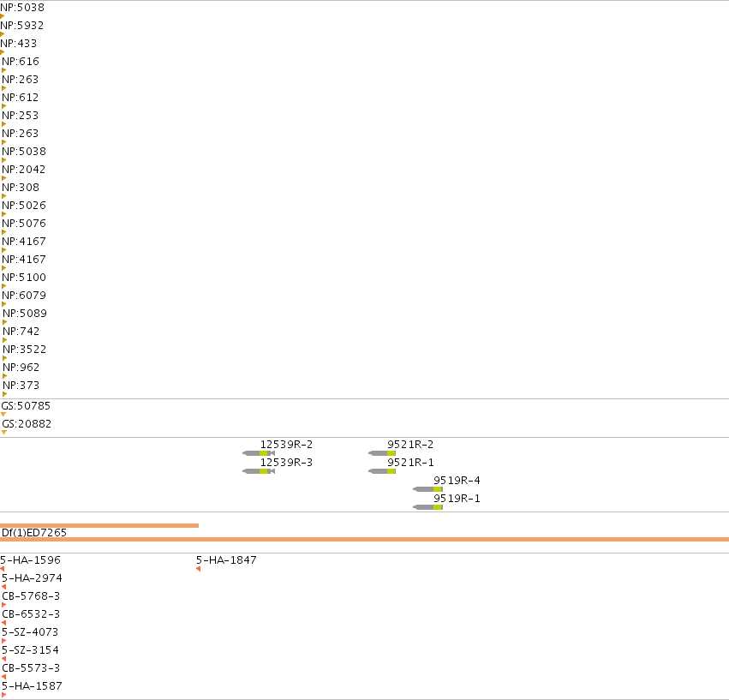Select the NP:3522 label
The width and height of the screenshot is (729, 700).
tap(25, 350)
